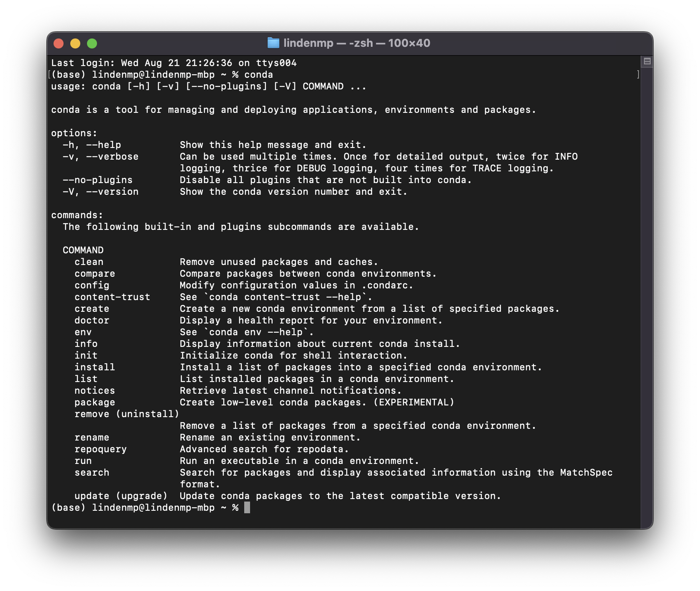Click the "search" command name
The height and width of the screenshot is (591, 700).
tap(92, 473)
